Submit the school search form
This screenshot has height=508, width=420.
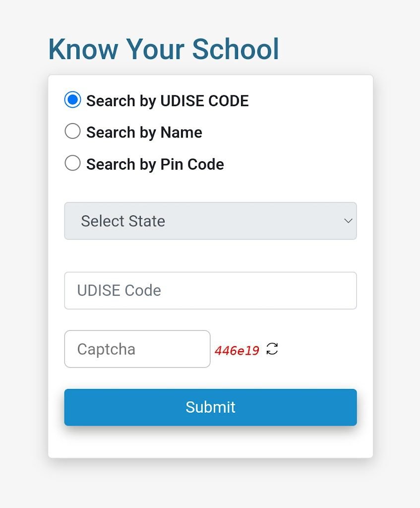tap(210, 407)
